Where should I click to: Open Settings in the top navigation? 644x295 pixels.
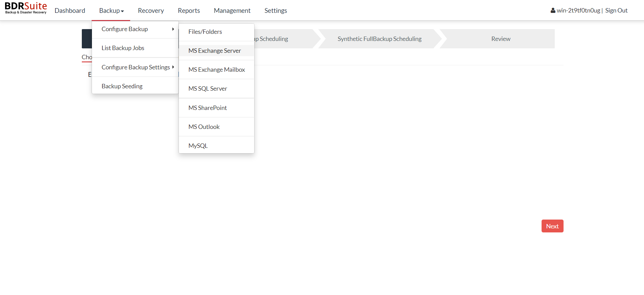[276, 10]
